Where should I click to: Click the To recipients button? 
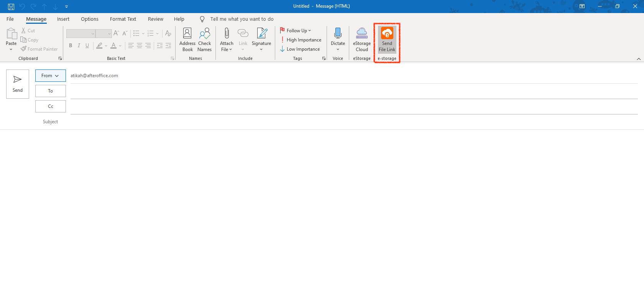[x=50, y=91]
